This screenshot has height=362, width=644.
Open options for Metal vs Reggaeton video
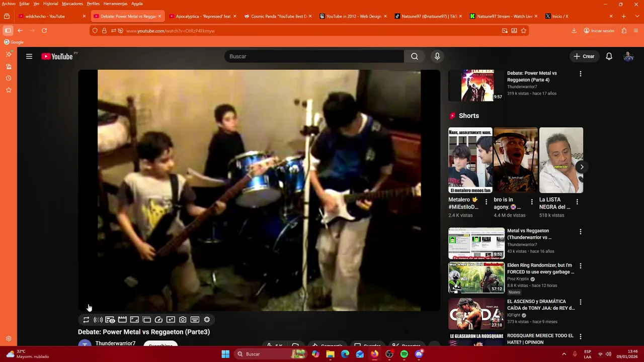click(x=581, y=232)
